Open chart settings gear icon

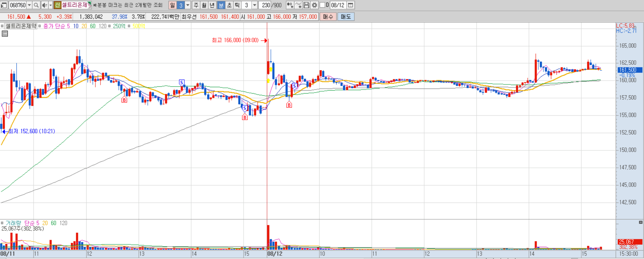[315, 5]
